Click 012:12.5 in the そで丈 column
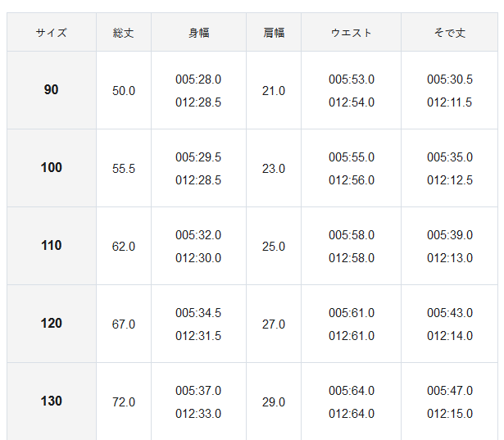 (450, 180)
